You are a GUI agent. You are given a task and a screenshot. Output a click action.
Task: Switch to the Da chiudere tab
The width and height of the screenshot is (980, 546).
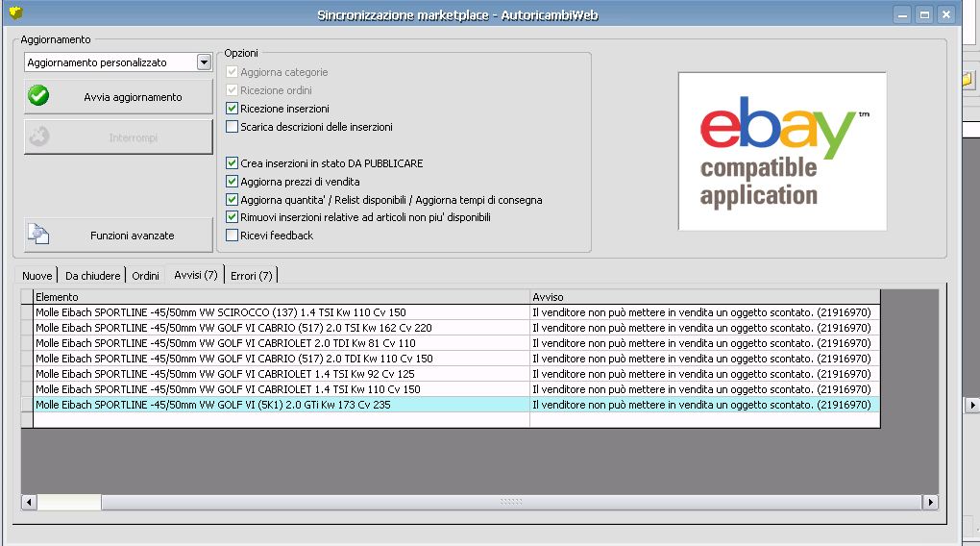92,276
